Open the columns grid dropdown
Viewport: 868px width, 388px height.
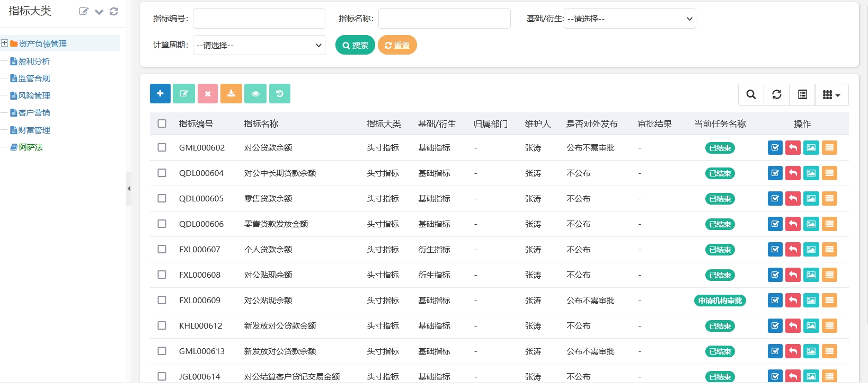(x=831, y=95)
